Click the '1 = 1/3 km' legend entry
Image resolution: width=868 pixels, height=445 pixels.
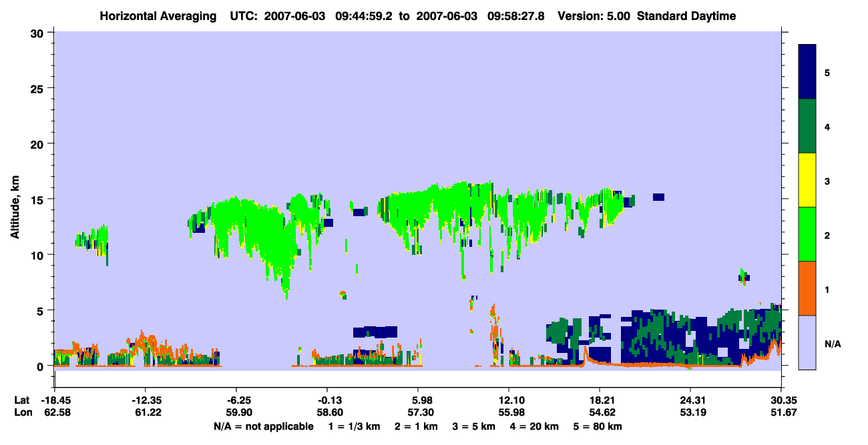click(355, 426)
